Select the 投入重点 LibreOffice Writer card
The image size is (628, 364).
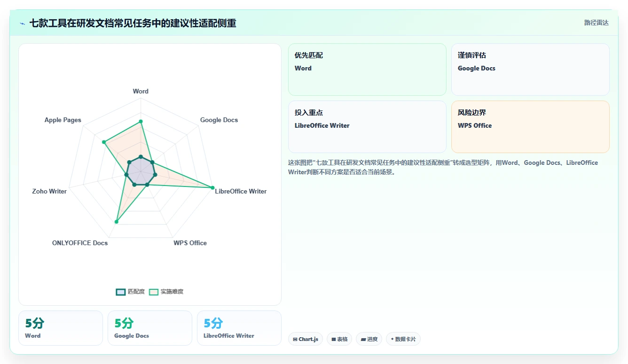[x=367, y=127]
